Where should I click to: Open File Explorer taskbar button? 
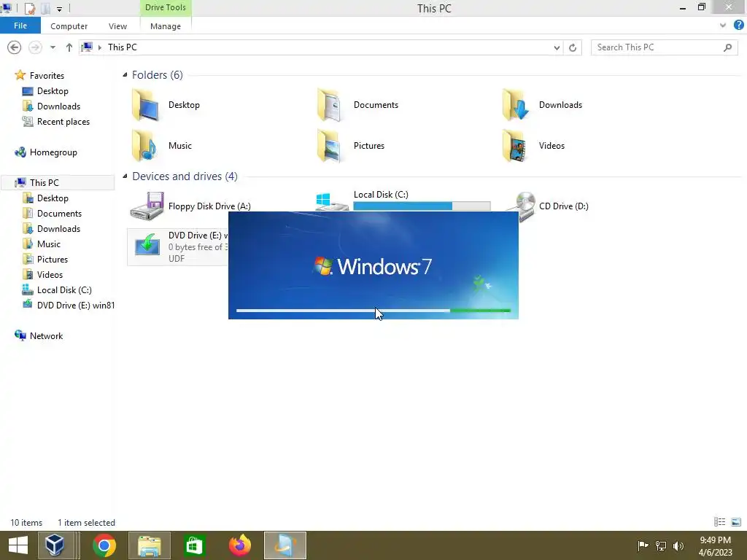[150, 545]
